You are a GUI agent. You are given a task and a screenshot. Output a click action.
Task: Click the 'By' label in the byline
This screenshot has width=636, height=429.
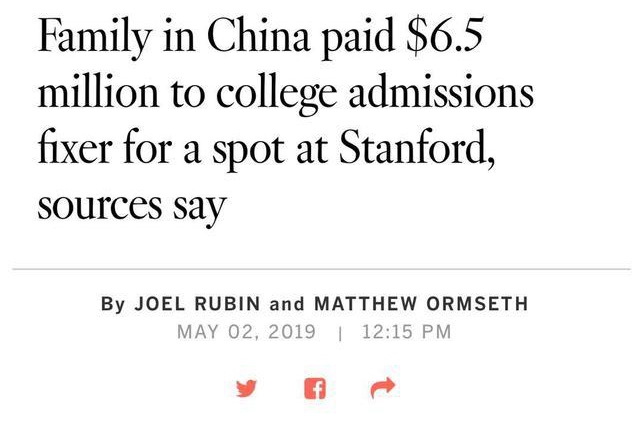tap(113, 304)
